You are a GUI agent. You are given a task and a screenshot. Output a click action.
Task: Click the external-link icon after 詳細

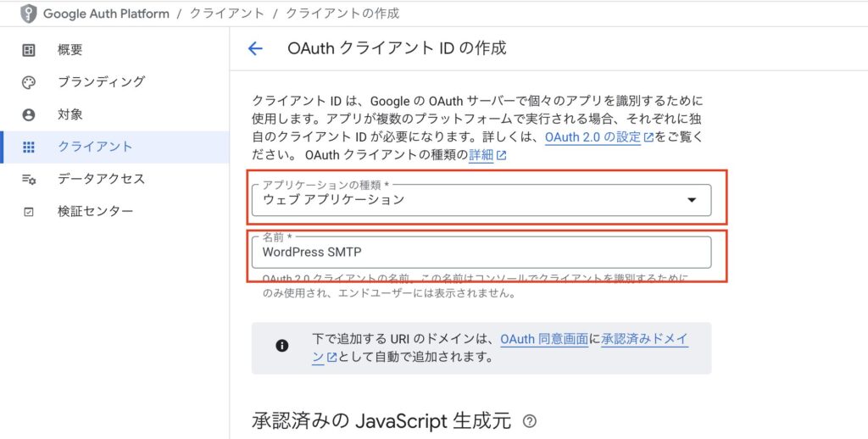[501, 156]
